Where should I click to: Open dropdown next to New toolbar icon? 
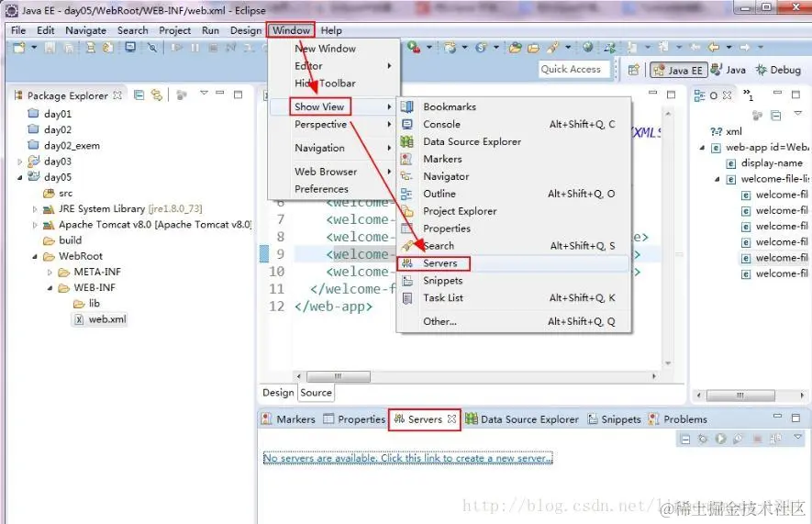(x=34, y=48)
